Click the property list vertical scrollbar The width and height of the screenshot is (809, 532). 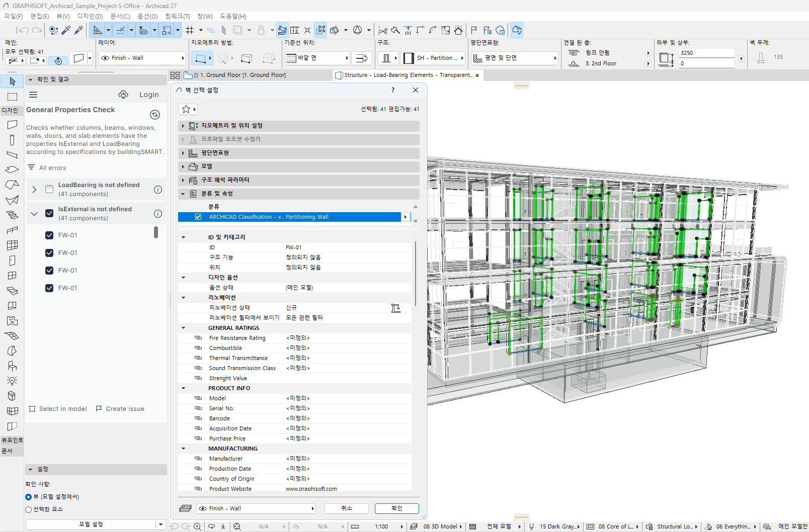click(x=416, y=274)
